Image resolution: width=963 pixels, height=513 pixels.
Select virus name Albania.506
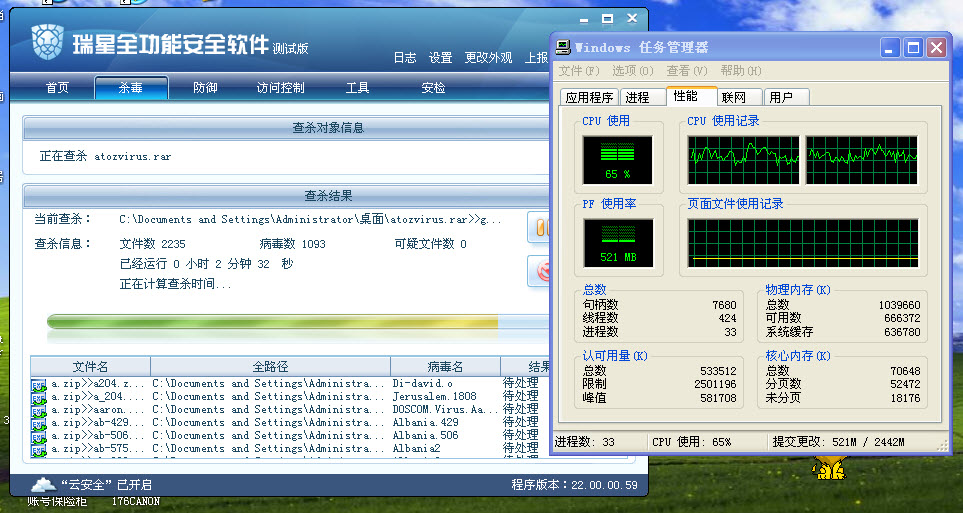click(426, 435)
